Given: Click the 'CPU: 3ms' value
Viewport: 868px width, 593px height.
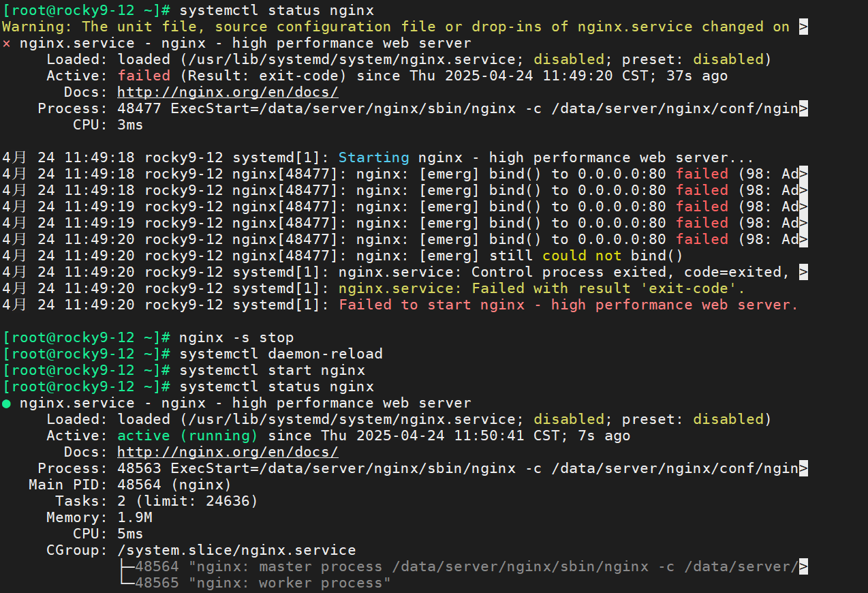Looking at the screenshot, I should tap(130, 125).
